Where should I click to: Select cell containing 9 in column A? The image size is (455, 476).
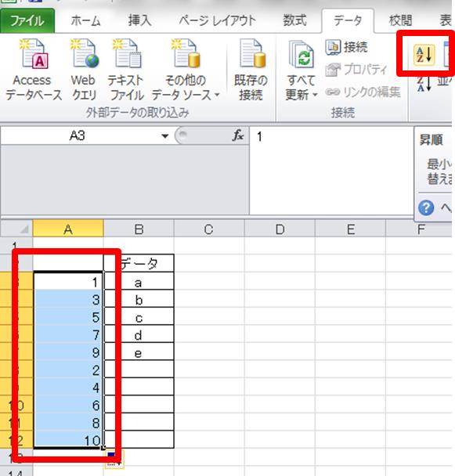(68, 352)
